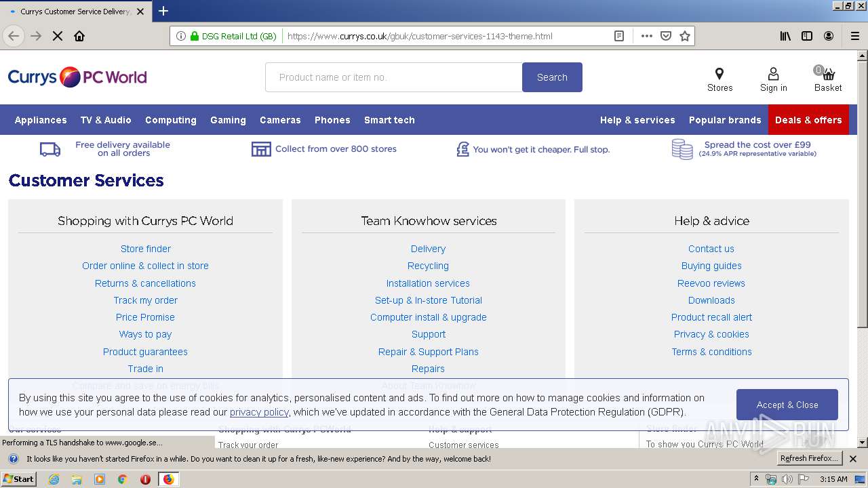This screenshot has width=868, height=488.
Task: Open the Firefox Library icon
Action: point(785,36)
